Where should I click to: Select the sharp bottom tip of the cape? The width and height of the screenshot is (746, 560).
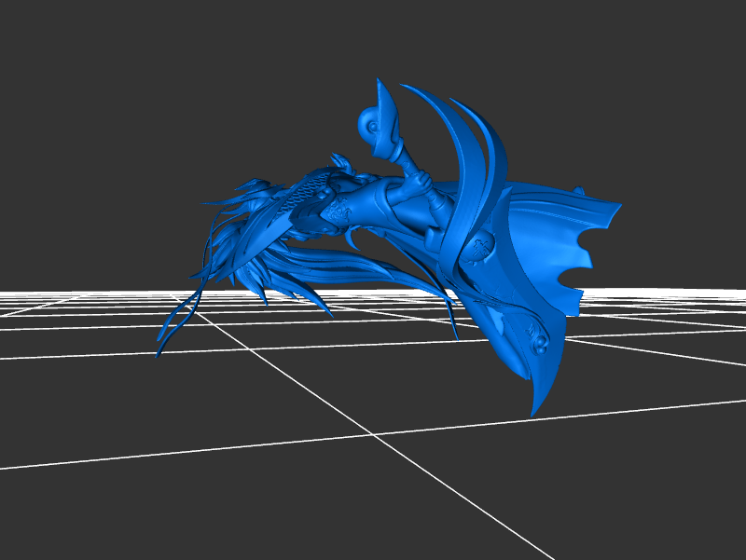(x=536, y=408)
